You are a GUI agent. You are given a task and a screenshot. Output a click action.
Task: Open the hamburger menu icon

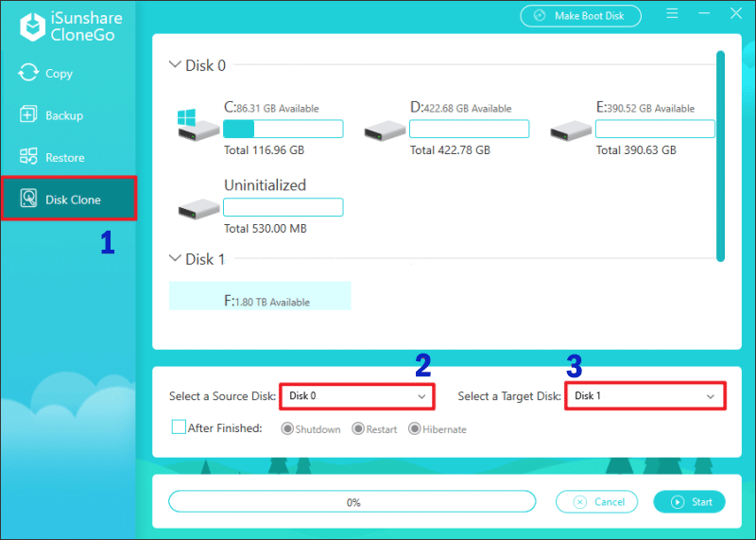[672, 13]
